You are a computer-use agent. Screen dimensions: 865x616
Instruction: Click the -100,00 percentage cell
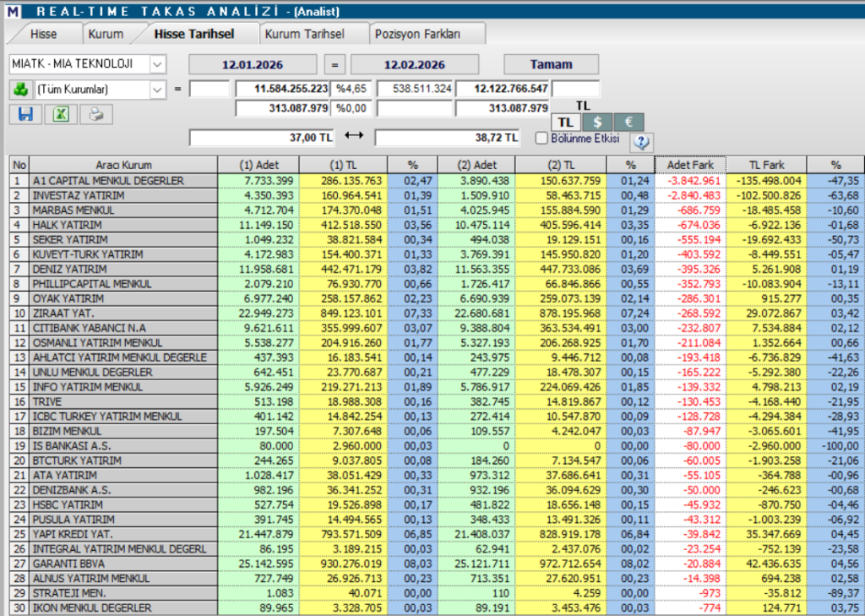(835, 445)
